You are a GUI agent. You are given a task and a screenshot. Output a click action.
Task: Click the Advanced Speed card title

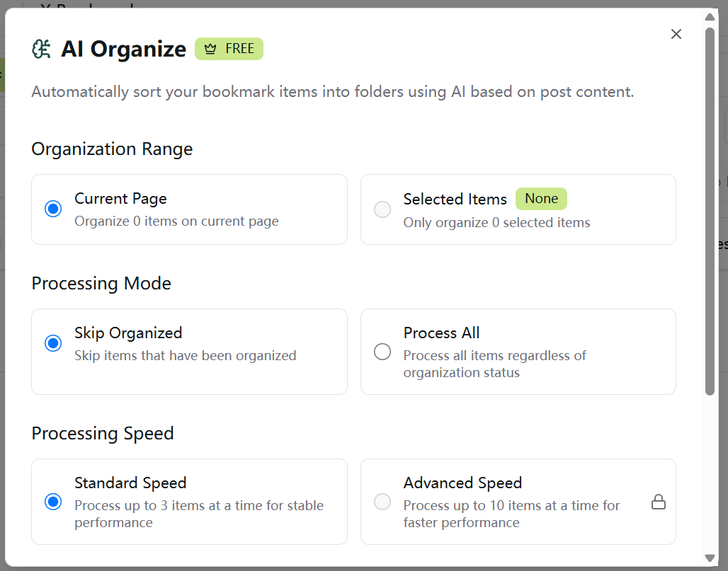[462, 483]
